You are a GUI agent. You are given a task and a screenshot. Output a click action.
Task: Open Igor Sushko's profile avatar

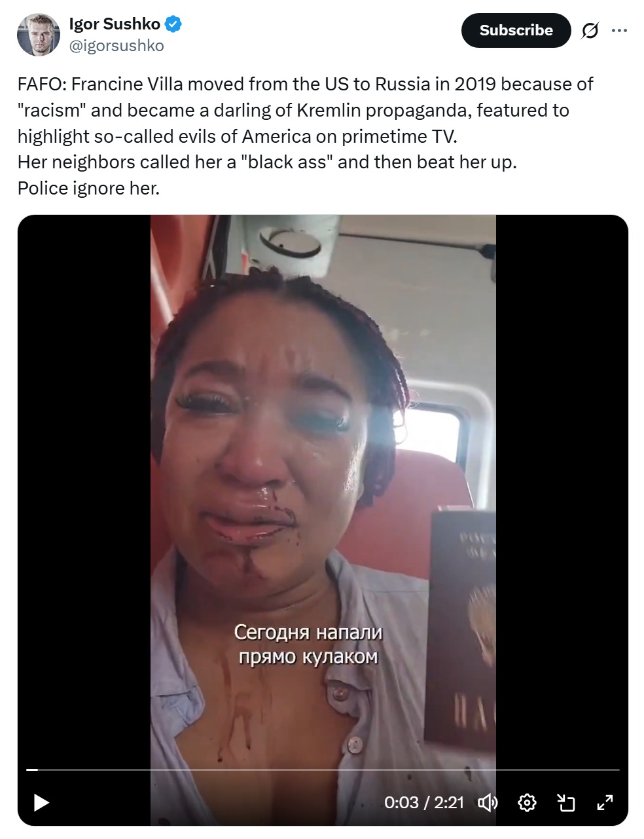pyautogui.click(x=38, y=35)
